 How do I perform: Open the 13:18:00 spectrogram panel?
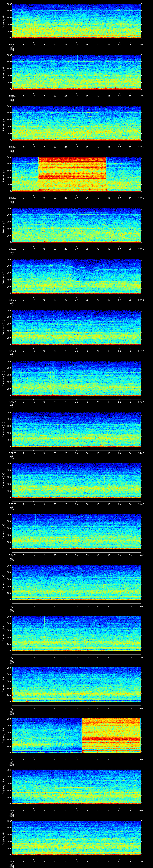tap(76, 225)
